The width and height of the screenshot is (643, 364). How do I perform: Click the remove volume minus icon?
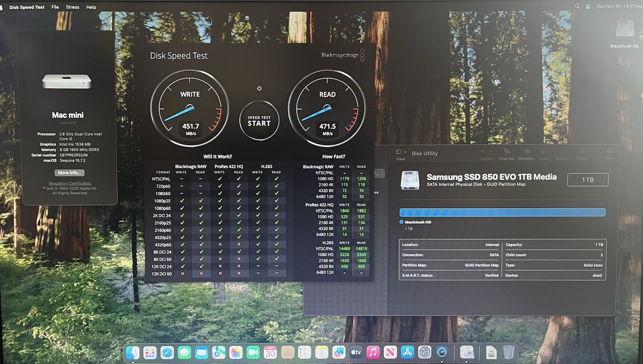(491, 151)
